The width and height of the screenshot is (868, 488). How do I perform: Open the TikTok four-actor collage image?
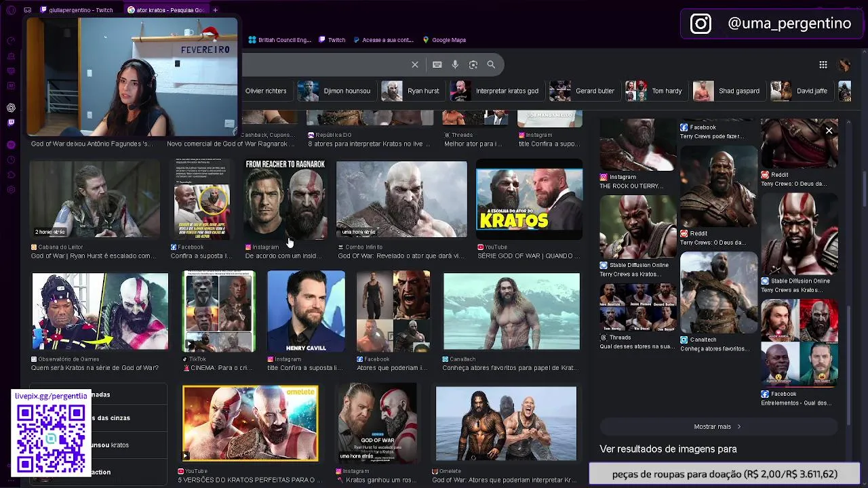click(218, 311)
